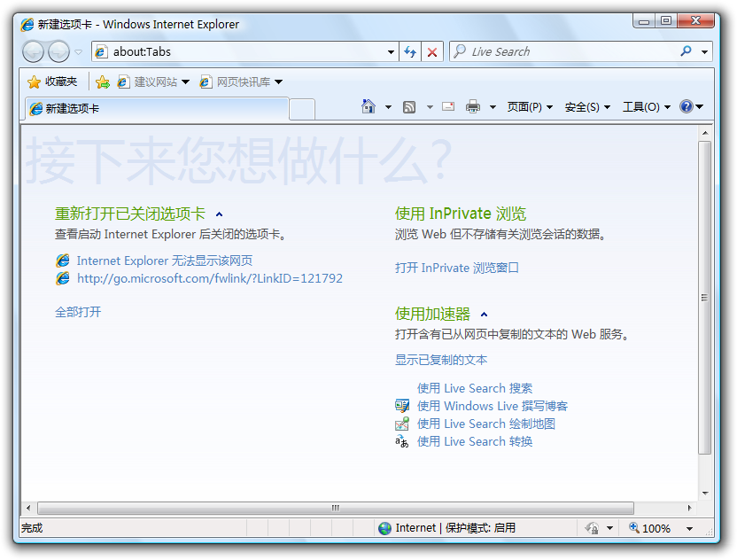737x560 pixels.
Task: Click the Internet zone globe icon
Action: (x=385, y=528)
